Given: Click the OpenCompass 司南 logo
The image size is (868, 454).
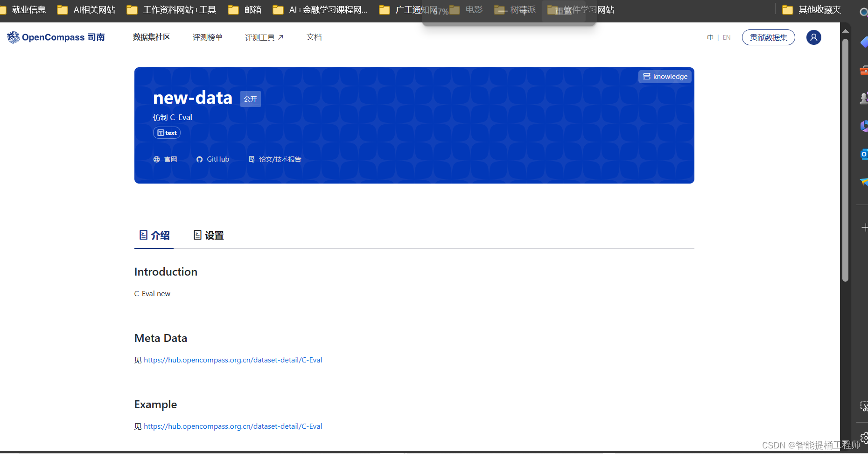Looking at the screenshot, I should click(x=56, y=37).
